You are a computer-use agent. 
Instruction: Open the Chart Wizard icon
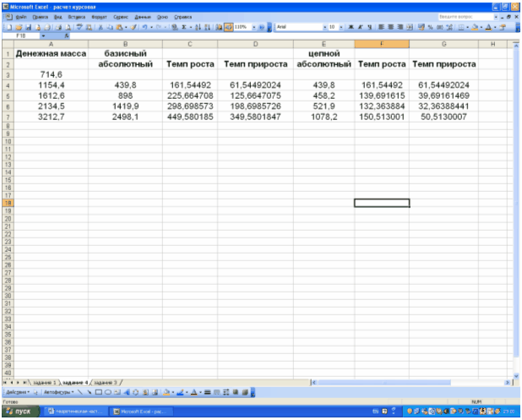tap(219, 27)
